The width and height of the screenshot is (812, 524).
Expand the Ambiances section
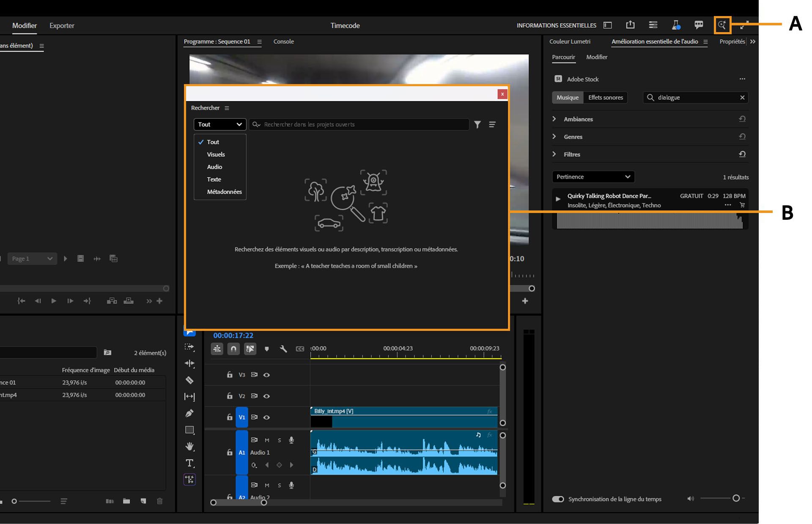[578, 119]
